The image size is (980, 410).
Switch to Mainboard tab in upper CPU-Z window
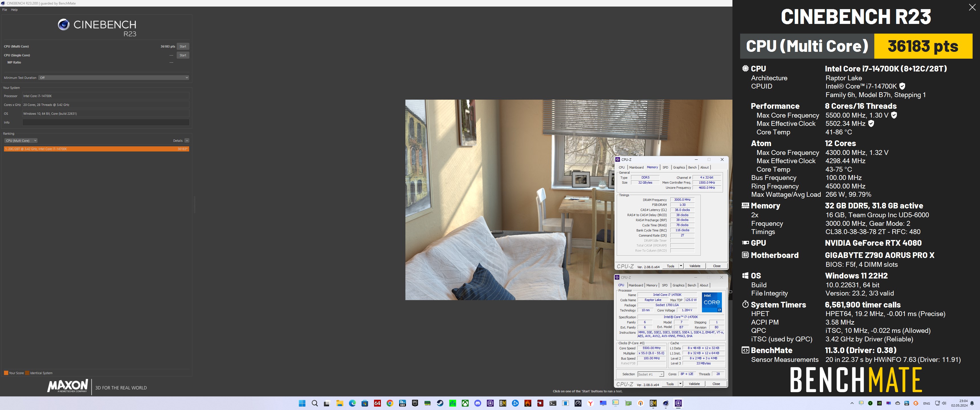point(636,167)
